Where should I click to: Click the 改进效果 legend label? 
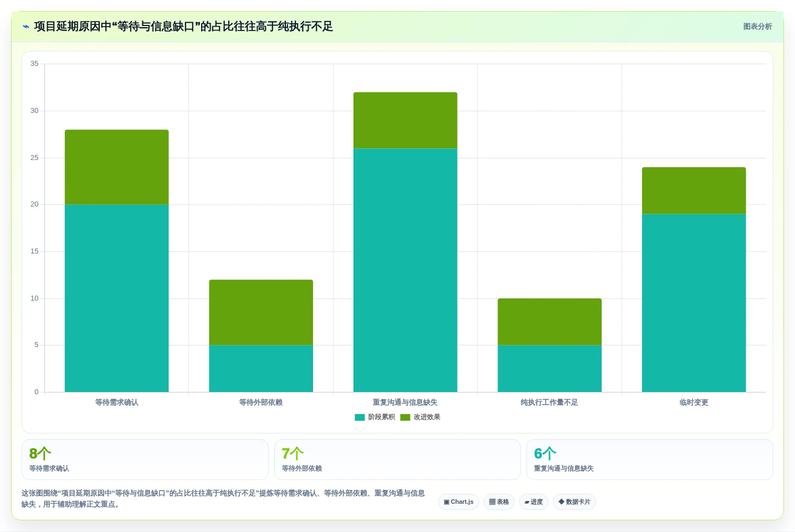[x=427, y=417]
